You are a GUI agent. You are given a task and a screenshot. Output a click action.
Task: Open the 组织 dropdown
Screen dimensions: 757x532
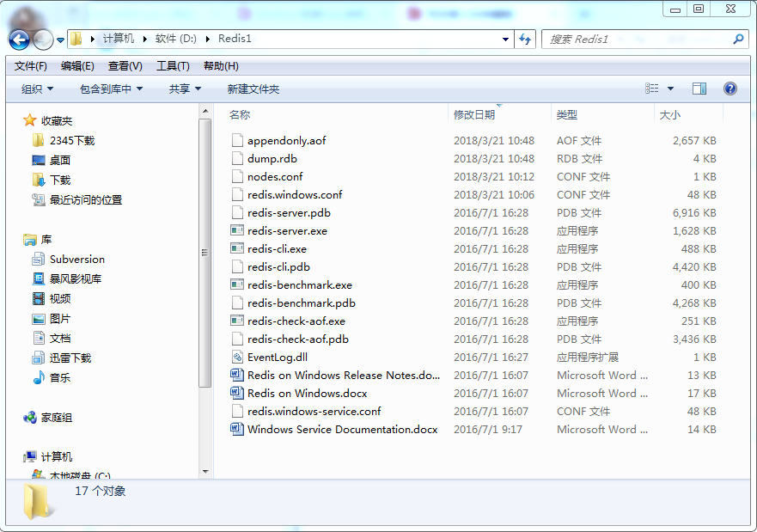pyautogui.click(x=37, y=89)
